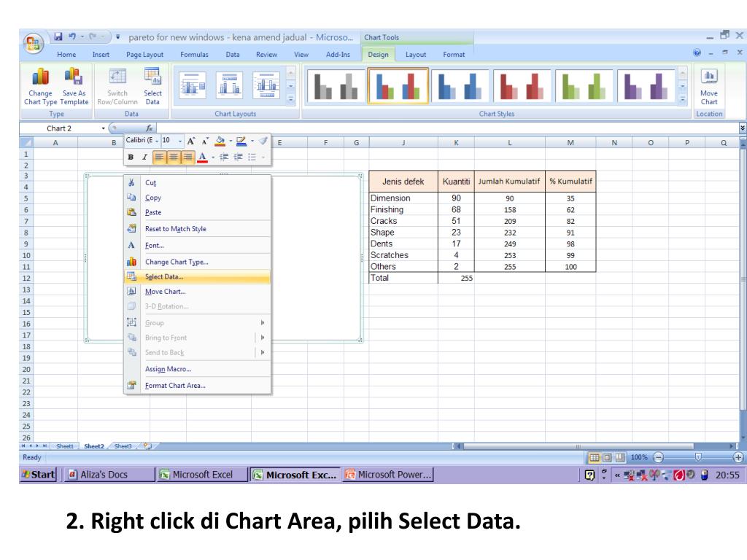747x560 pixels.
Task: Open font size dropdown in mini toolbar
Action: (x=179, y=141)
